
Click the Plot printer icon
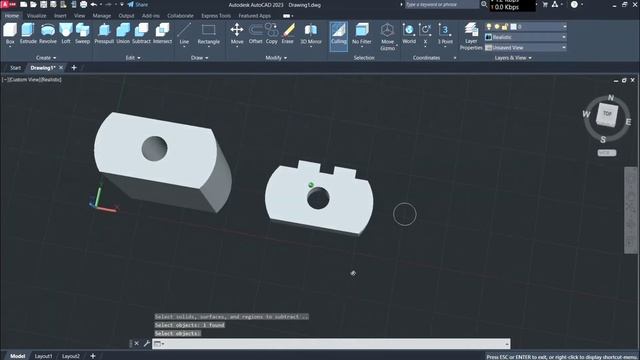83,4
